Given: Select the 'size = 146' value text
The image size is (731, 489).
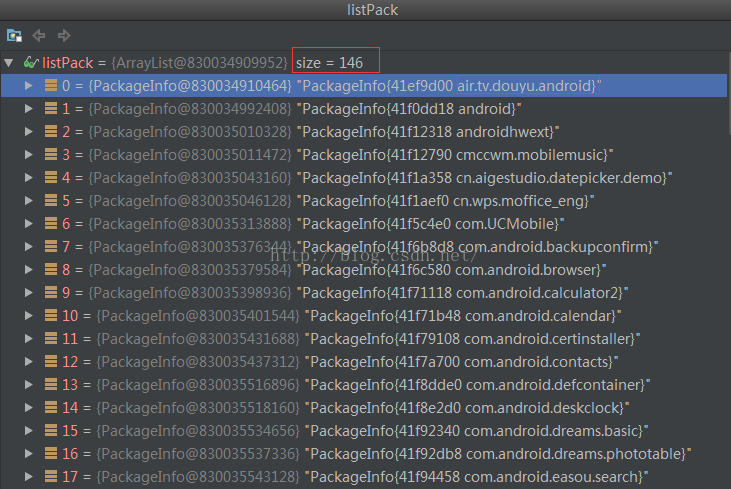Looking at the screenshot, I should point(329,62).
